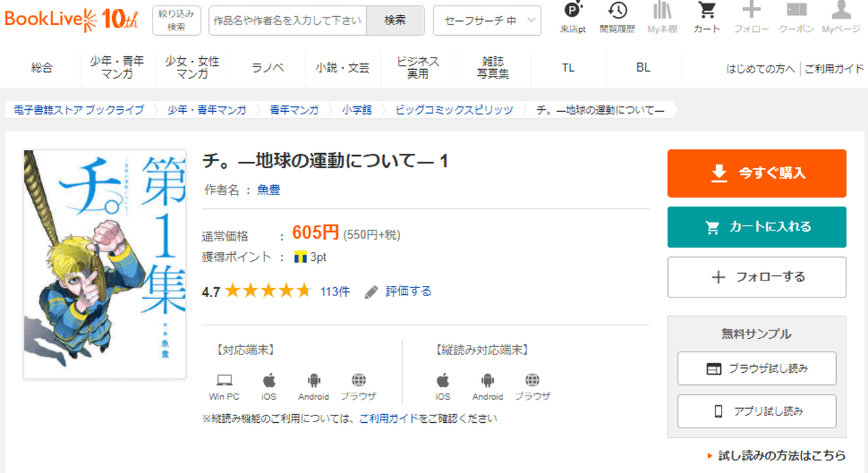Image resolution: width=868 pixels, height=473 pixels.
Task: Click the book cover thumbnail
Action: (x=105, y=264)
